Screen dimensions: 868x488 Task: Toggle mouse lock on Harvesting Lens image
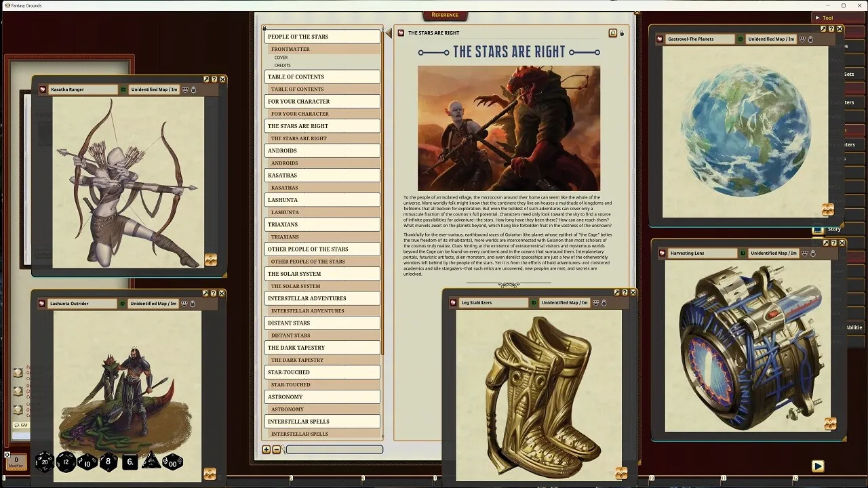[812, 253]
